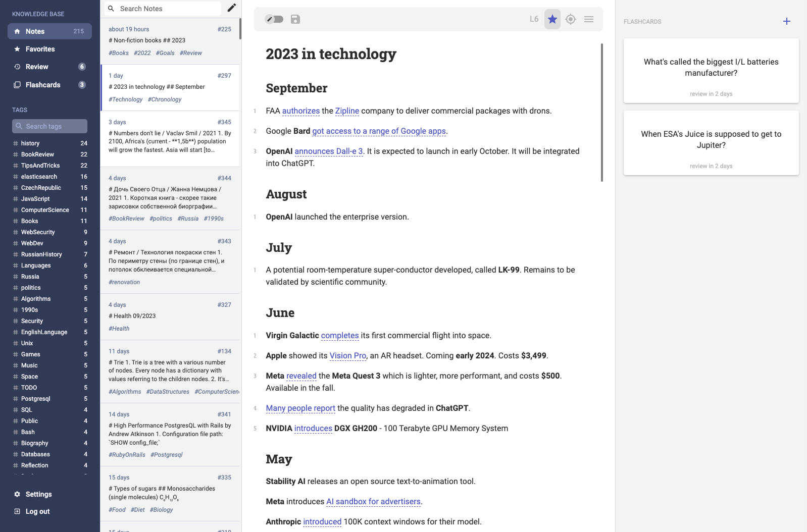Open note #341 High Performance PostgreSQL
This screenshot has width=807, height=532.
point(170,435)
